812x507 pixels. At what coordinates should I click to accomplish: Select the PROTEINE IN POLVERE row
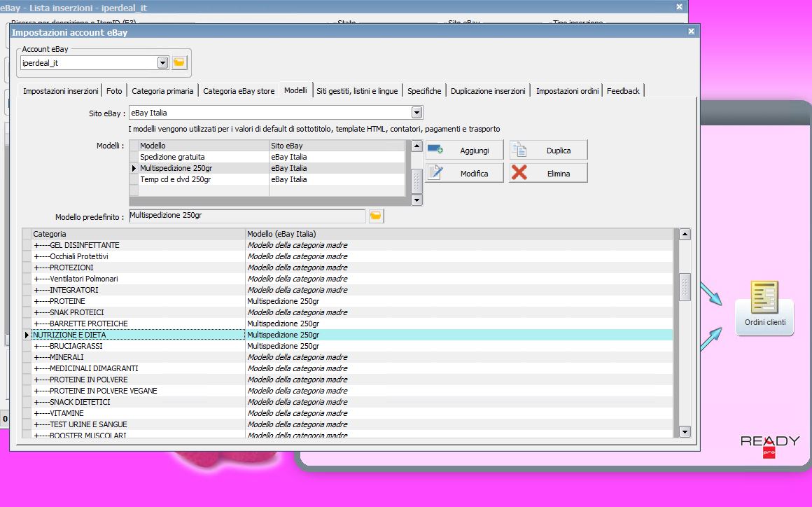(x=347, y=380)
